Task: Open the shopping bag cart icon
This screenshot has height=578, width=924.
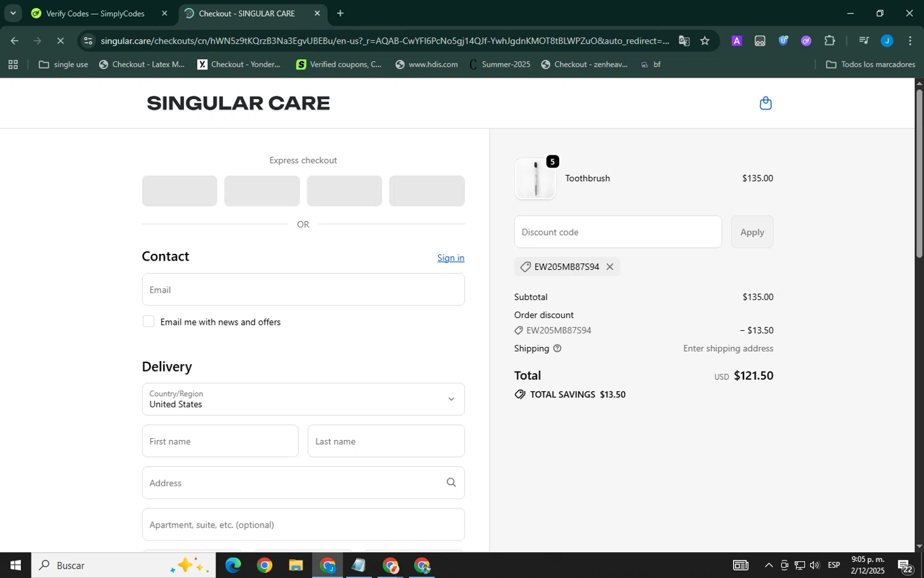Action: (x=766, y=103)
